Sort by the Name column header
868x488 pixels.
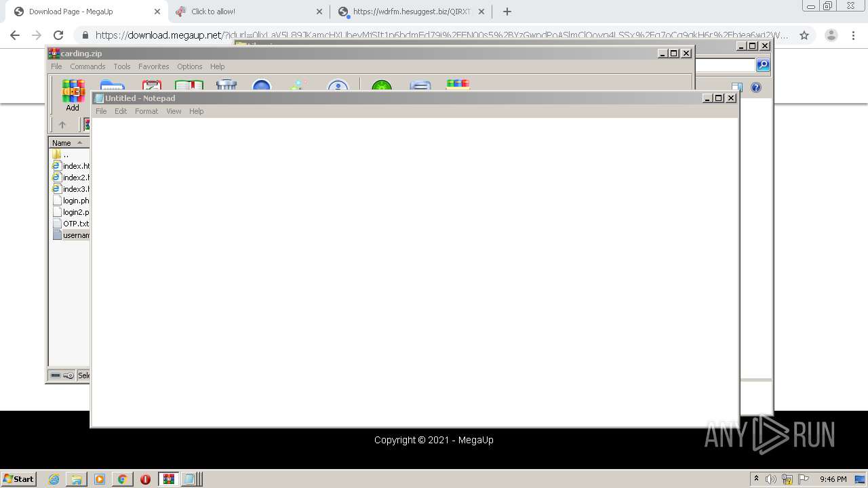(69, 143)
